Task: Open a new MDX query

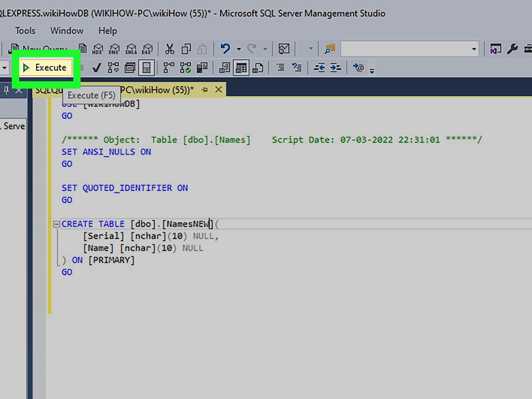Action: (97, 49)
